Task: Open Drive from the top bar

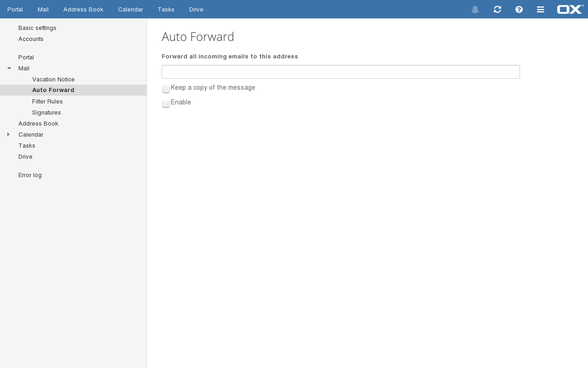Action: [196, 10]
